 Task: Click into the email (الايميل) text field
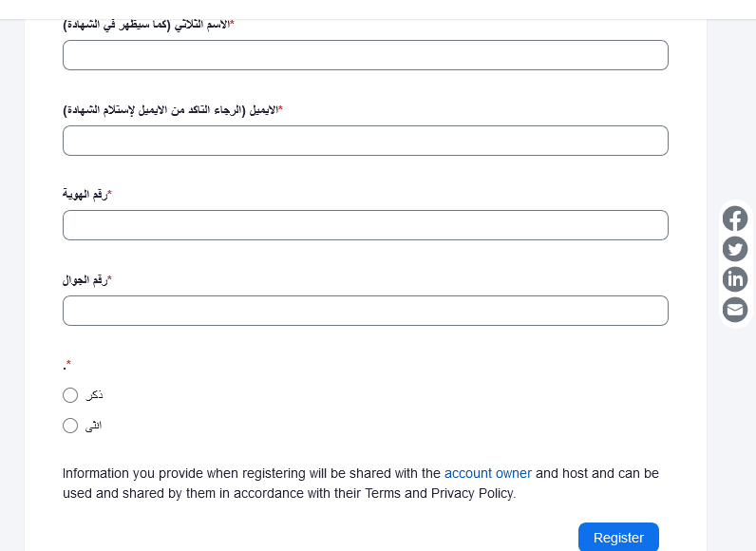click(366, 141)
